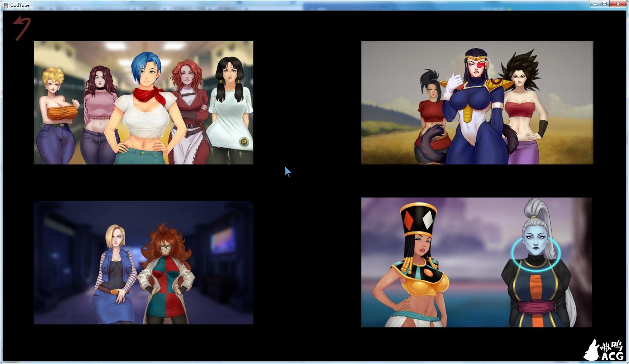Open the dark blue laboratory corridor thumbnail

(143, 262)
